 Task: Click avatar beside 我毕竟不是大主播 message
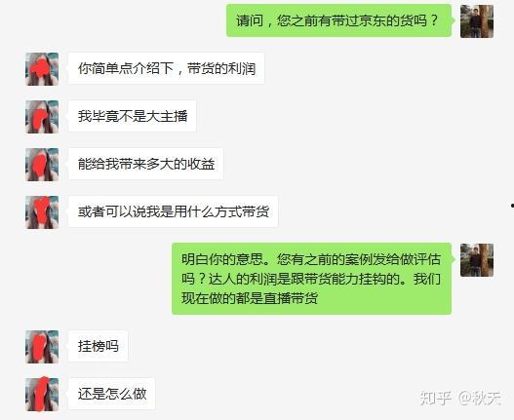pyautogui.click(x=42, y=117)
